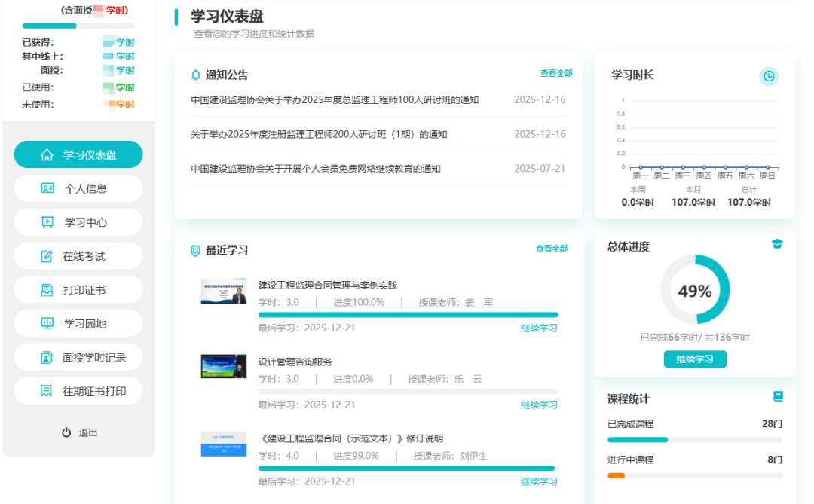Click the book icon in 课程统计
The height and width of the screenshot is (504, 814).
[x=778, y=396]
